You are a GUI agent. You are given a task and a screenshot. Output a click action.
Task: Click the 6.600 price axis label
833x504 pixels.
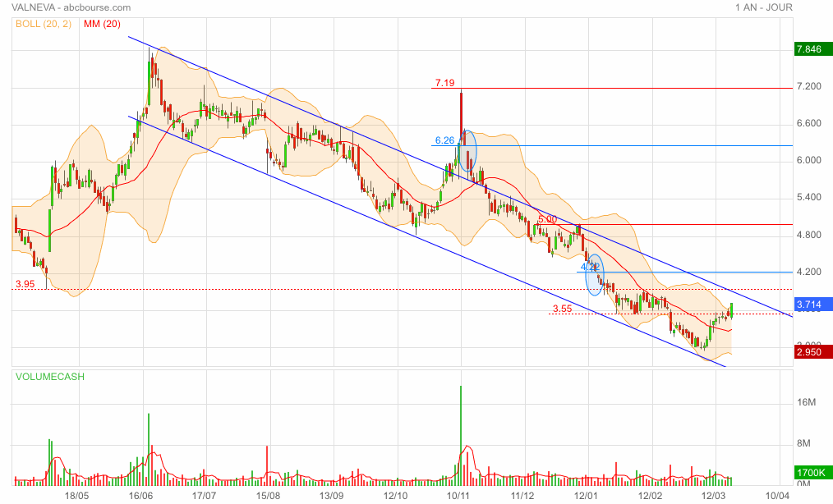tap(808, 123)
